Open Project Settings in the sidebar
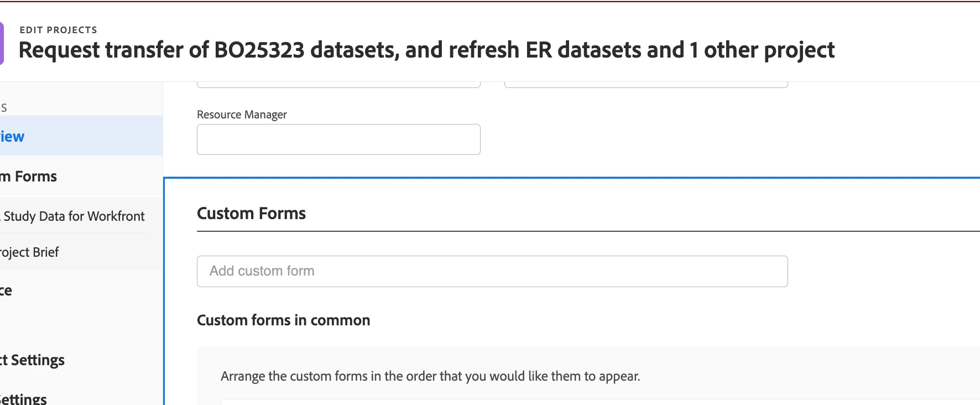The width and height of the screenshot is (980, 405). tap(33, 360)
